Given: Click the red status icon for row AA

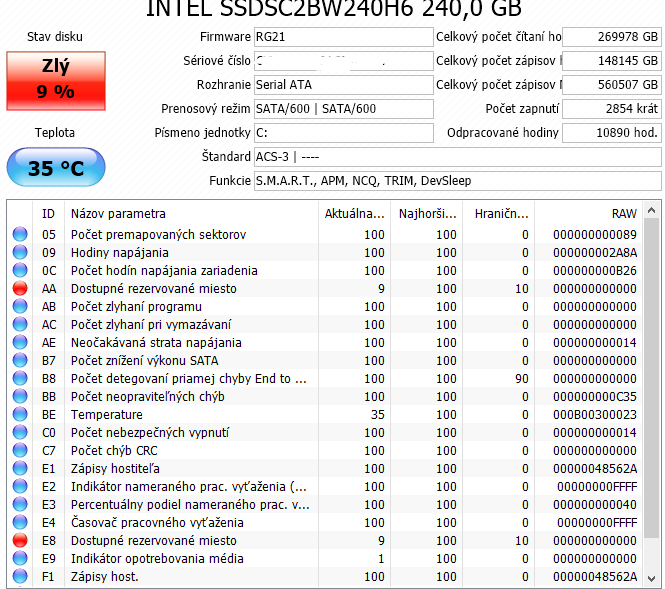Looking at the screenshot, I should 20,289.
